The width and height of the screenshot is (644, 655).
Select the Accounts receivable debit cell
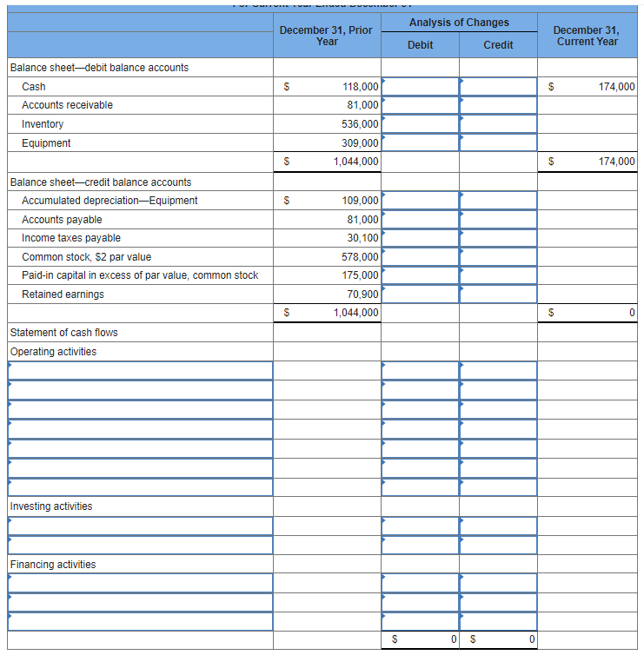[420, 105]
